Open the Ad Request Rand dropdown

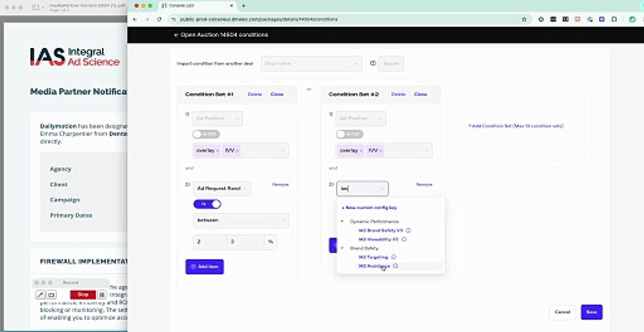222,189
